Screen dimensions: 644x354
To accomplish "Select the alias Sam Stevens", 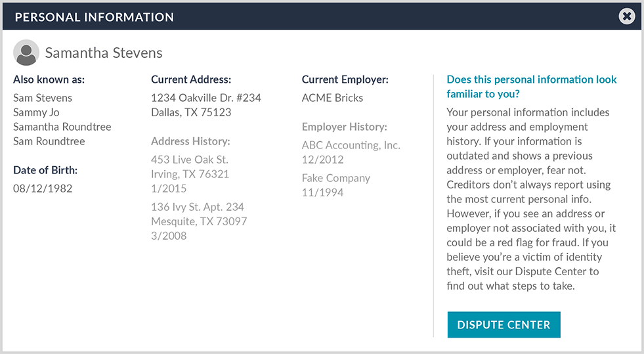I will pyautogui.click(x=43, y=98).
